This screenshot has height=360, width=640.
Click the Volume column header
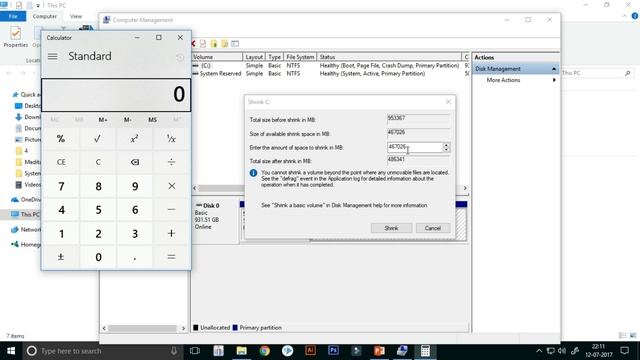click(217, 57)
